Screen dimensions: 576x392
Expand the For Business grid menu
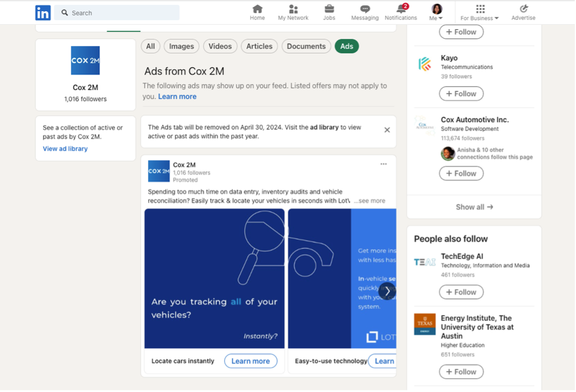(x=479, y=12)
